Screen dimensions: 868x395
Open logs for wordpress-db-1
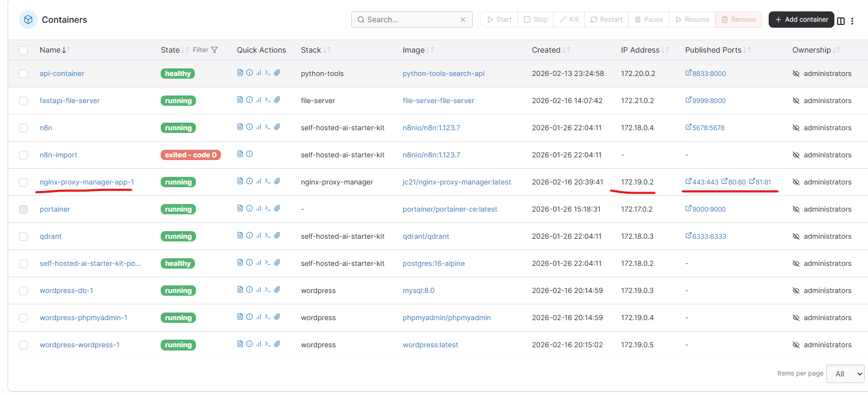pyautogui.click(x=240, y=290)
